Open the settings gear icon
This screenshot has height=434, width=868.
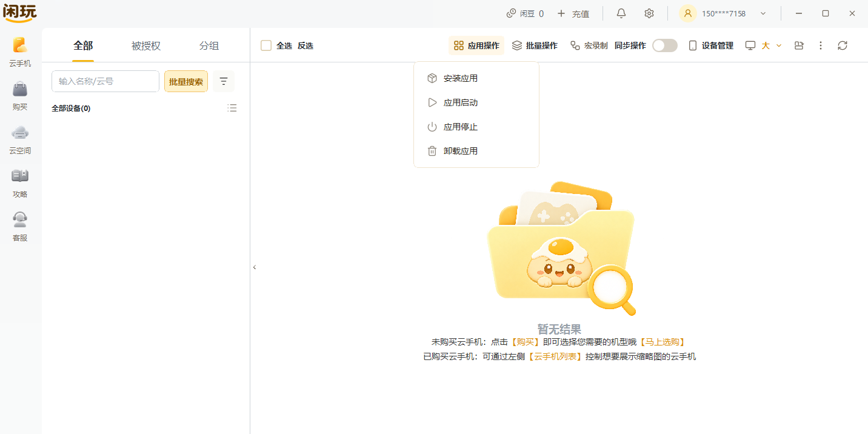[x=649, y=13]
